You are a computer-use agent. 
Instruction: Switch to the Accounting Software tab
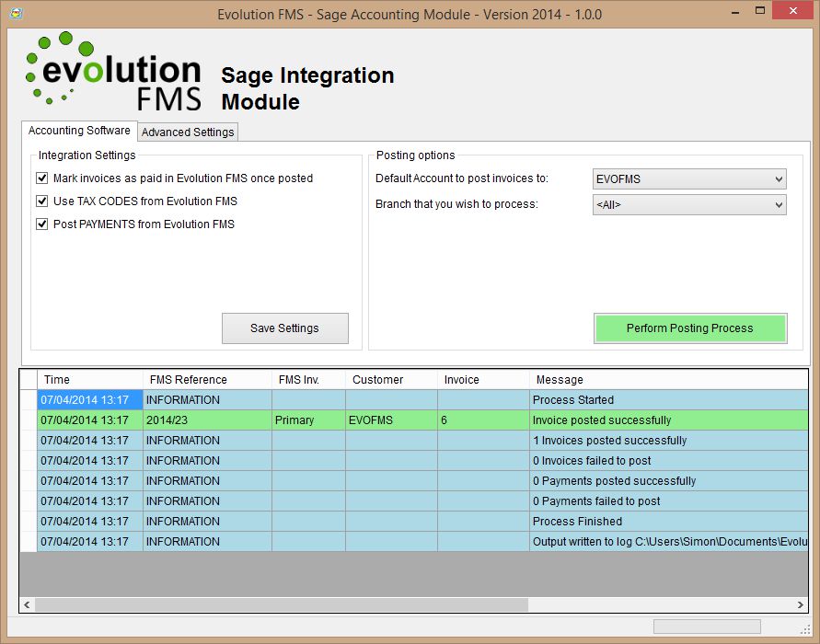[x=79, y=131]
